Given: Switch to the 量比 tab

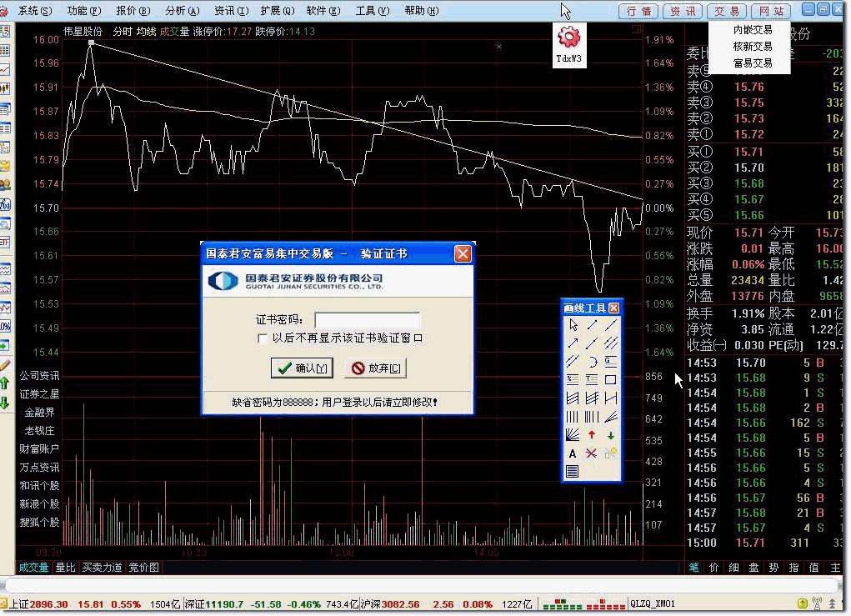Looking at the screenshot, I should pos(65,568).
